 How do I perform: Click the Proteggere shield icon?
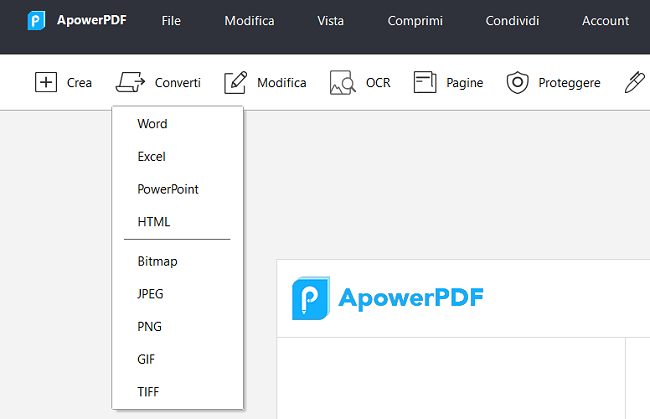tap(517, 82)
